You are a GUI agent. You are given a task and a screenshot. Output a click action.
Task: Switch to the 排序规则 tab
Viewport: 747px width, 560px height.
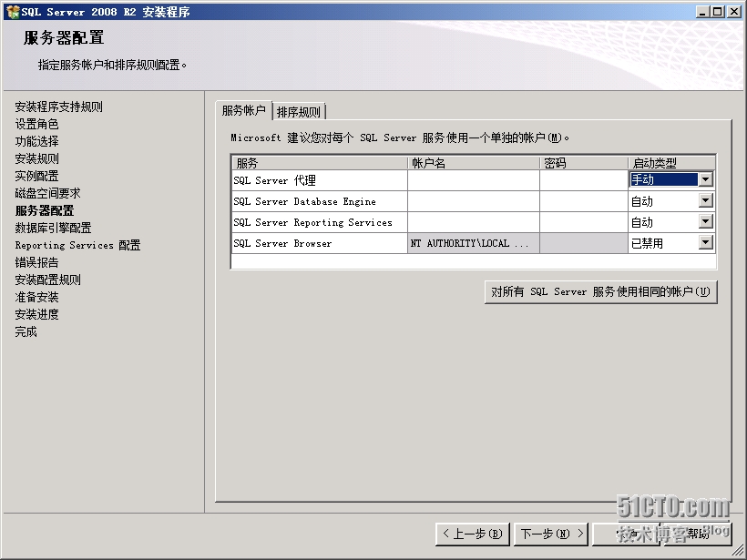point(299,112)
